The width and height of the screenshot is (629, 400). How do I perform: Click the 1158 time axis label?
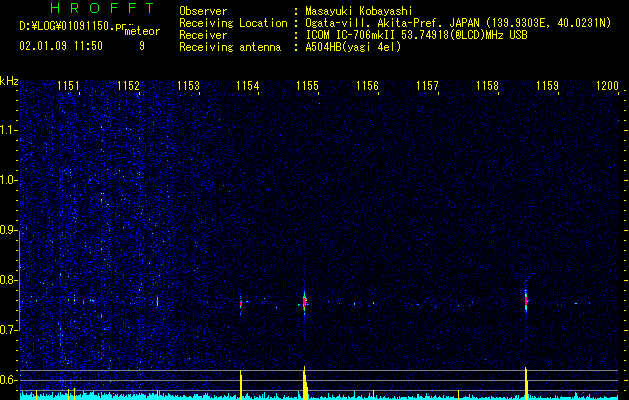[487, 86]
